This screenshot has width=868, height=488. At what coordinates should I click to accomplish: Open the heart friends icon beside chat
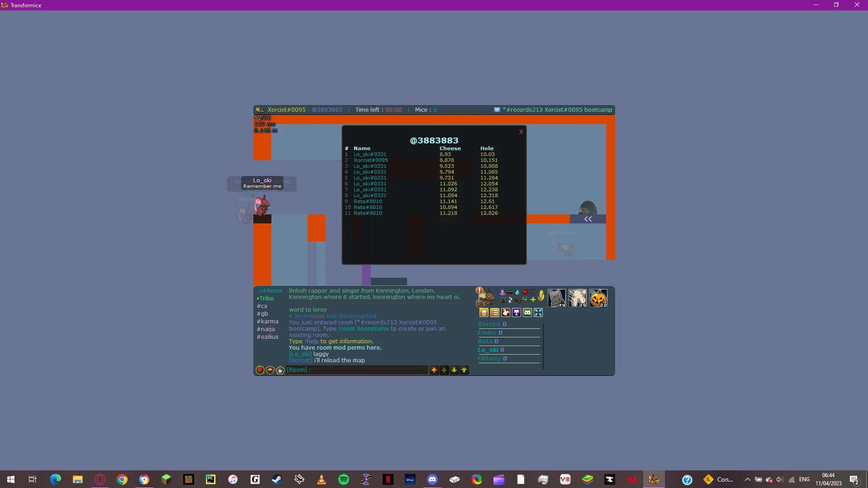click(260, 370)
